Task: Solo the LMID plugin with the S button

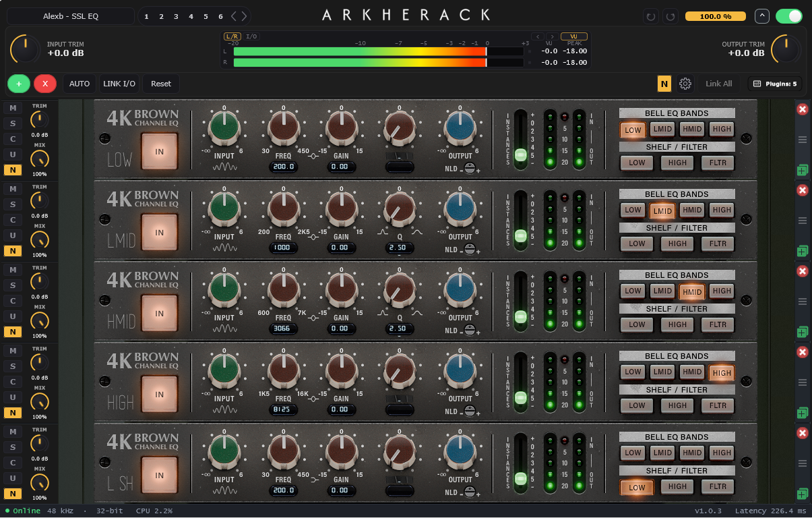Action: pyautogui.click(x=12, y=204)
